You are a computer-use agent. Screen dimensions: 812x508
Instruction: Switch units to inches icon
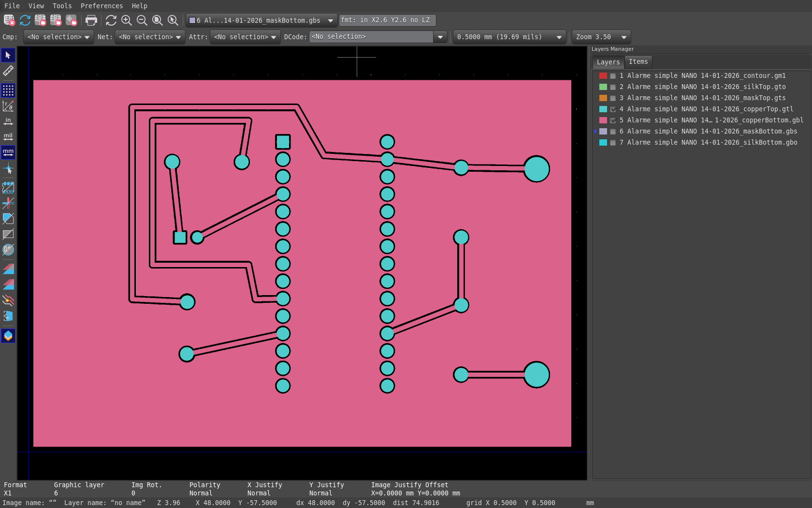pyautogui.click(x=8, y=121)
